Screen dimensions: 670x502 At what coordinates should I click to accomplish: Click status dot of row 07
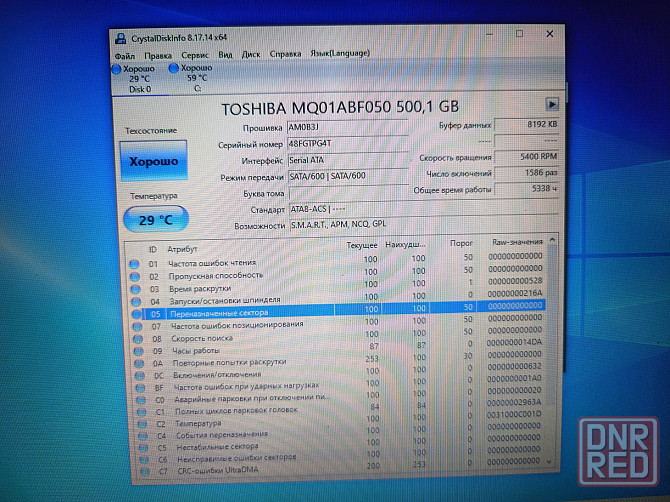pos(138,327)
